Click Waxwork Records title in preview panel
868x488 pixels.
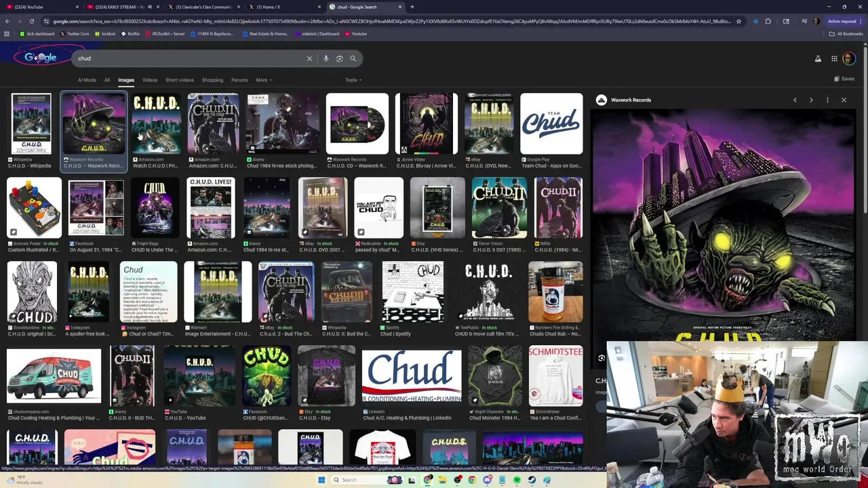coord(631,100)
